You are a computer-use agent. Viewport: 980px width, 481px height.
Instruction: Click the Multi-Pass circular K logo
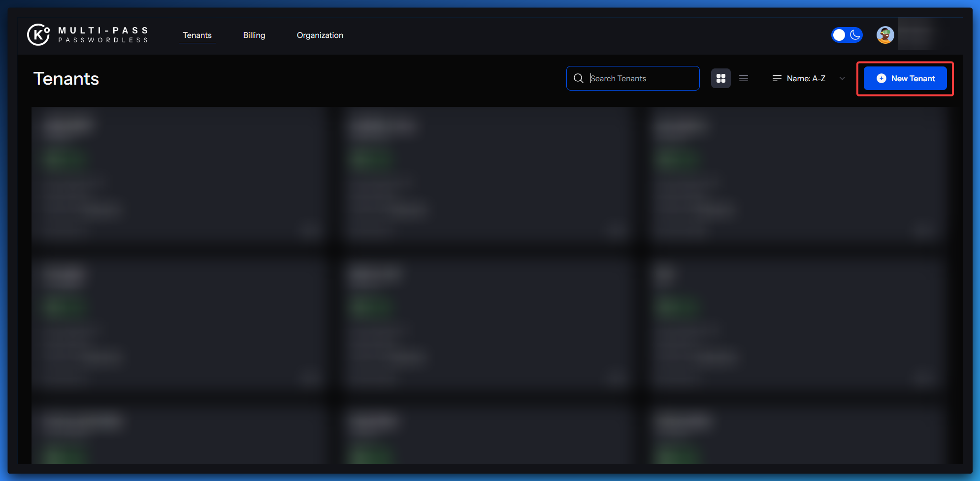[x=38, y=34]
